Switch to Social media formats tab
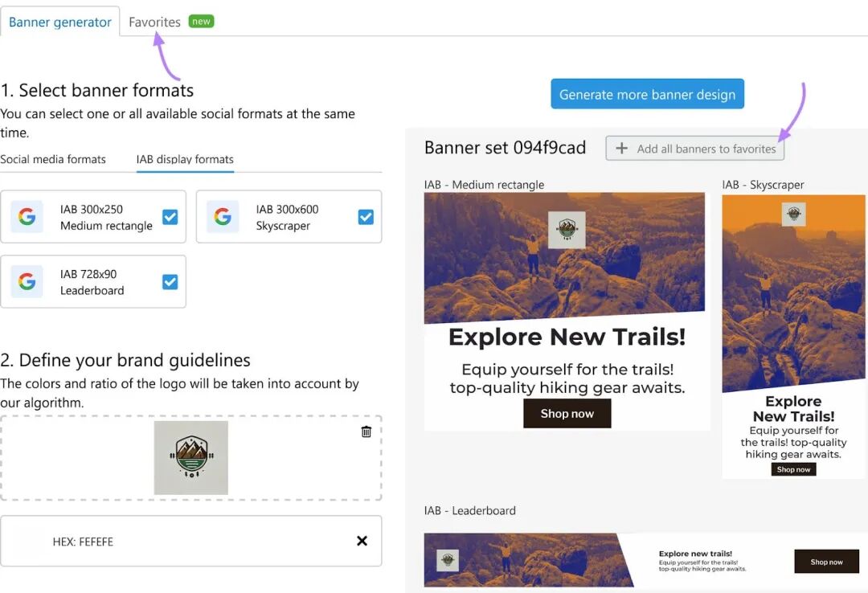 tap(53, 159)
